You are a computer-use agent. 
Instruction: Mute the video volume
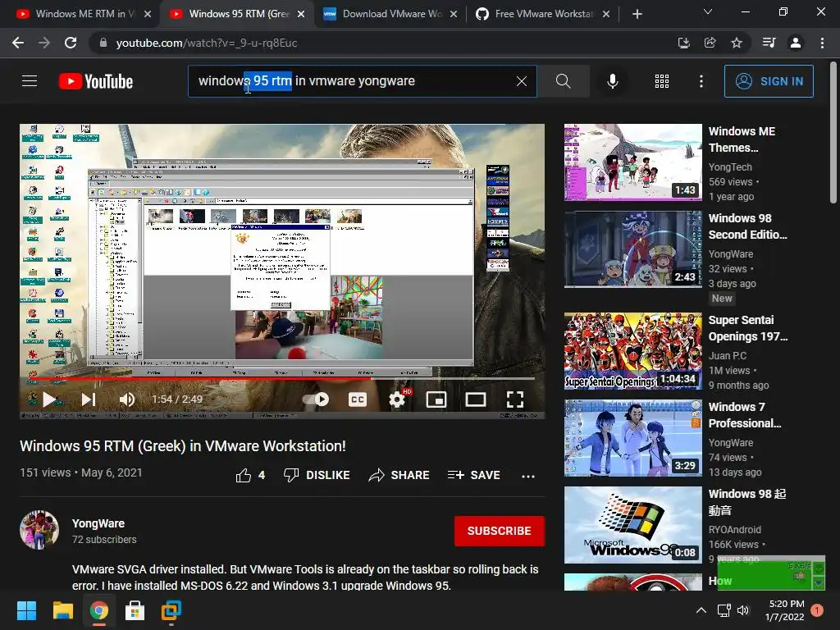point(127,399)
